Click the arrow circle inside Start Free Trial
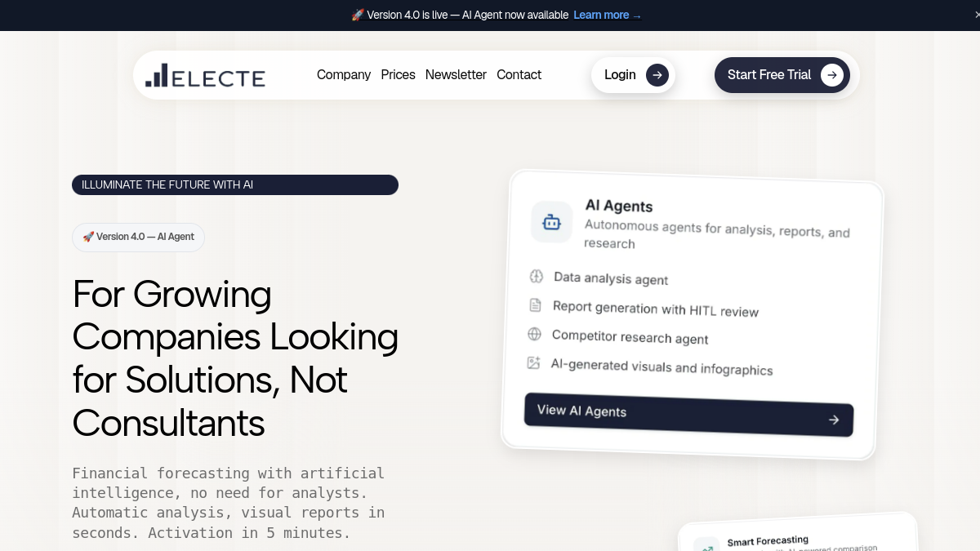Image resolution: width=980 pixels, height=551 pixels. coord(832,75)
